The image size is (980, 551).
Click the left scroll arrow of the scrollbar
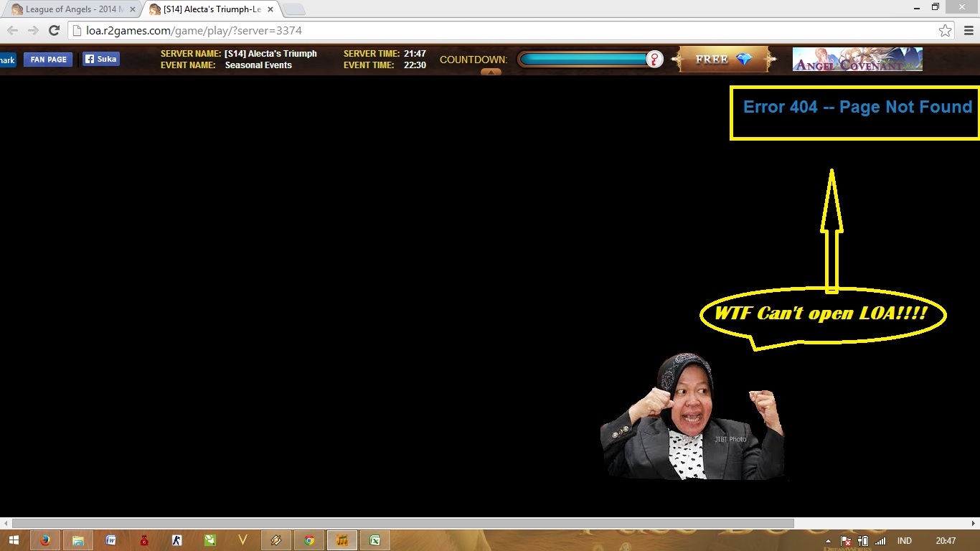[x=6, y=523]
